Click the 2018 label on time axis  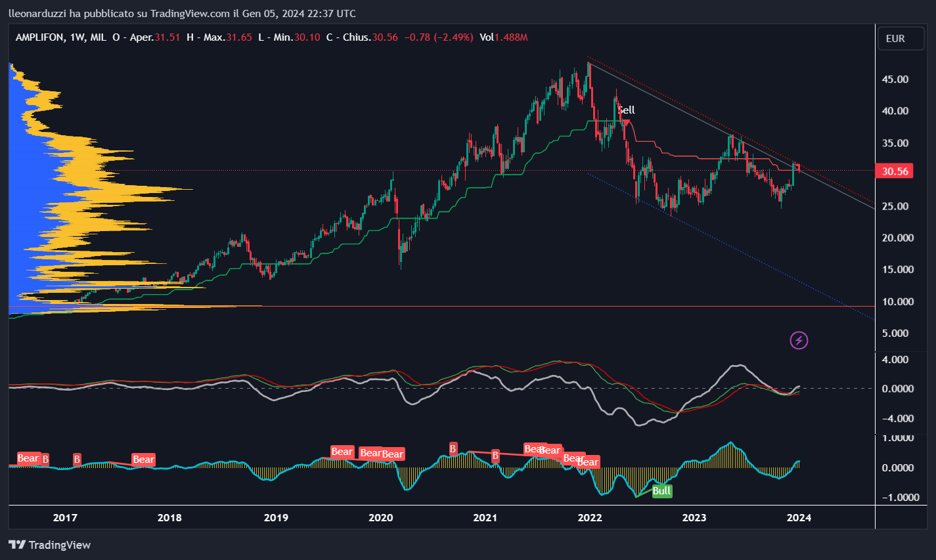pos(169,517)
